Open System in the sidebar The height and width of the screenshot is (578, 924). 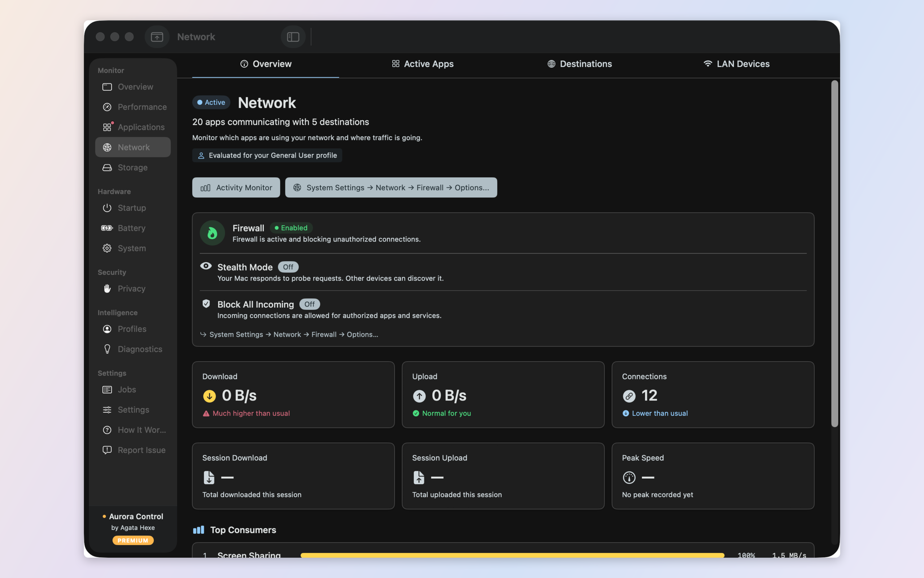point(132,248)
